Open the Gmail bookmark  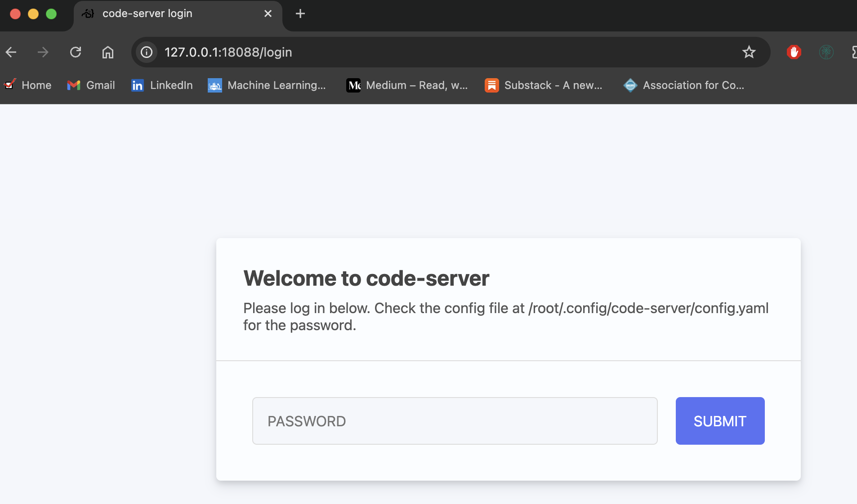(91, 85)
